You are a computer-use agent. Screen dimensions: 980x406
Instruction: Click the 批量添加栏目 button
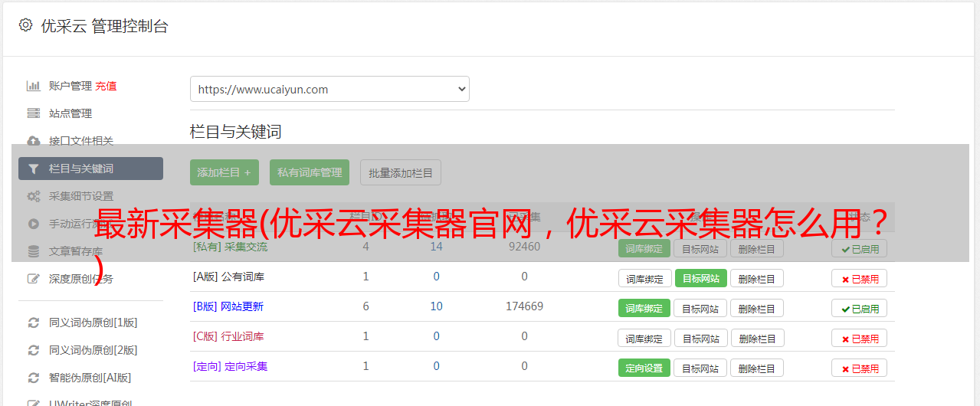point(401,172)
